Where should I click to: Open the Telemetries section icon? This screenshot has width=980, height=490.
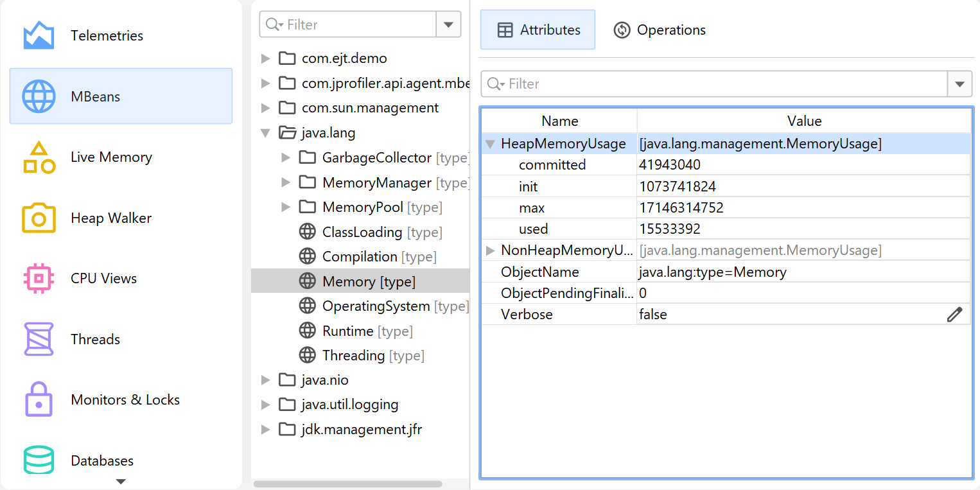point(39,36)
